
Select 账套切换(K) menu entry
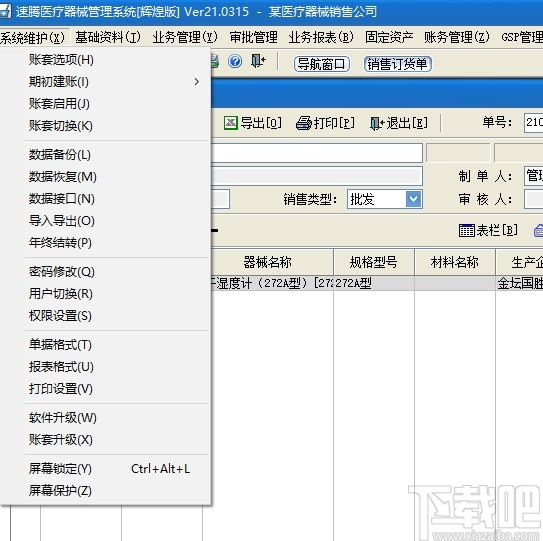point(106,126)
